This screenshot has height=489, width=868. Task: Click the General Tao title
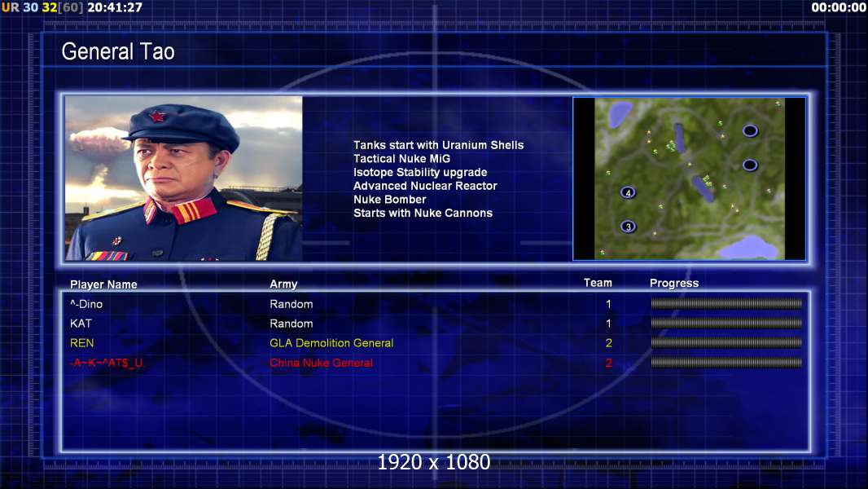(x=118, y=51)
